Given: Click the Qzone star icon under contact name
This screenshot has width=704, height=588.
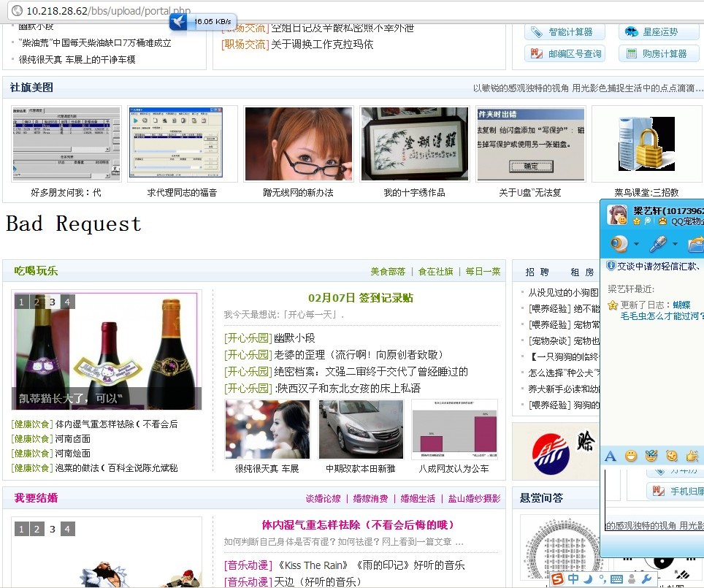Looking at the screenshot, I should click(x=636, y=221).
